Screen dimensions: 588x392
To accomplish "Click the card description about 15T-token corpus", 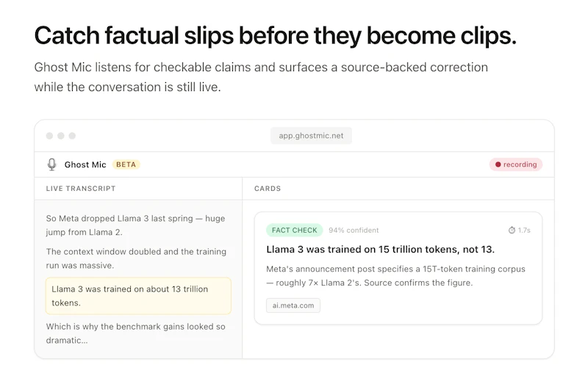I will 395,276.
